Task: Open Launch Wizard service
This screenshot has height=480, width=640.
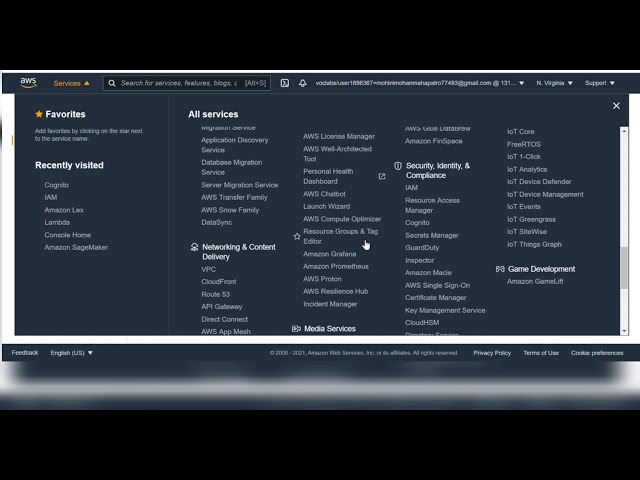Action: pos(326,207)
